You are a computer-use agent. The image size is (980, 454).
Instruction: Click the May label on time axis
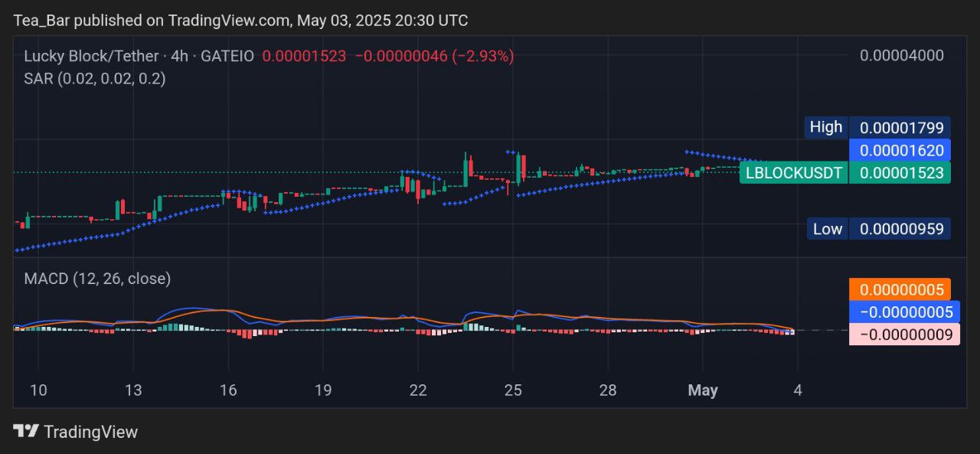click(703, 390)
